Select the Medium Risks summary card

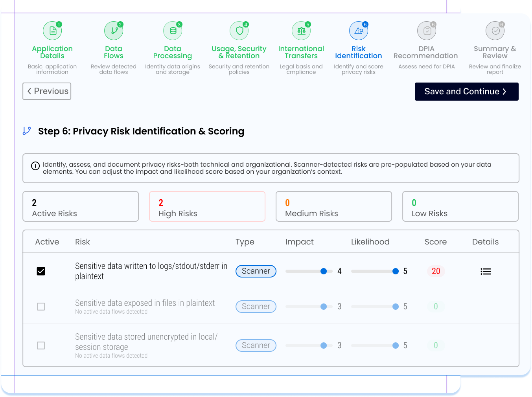(x=334, y=206)
